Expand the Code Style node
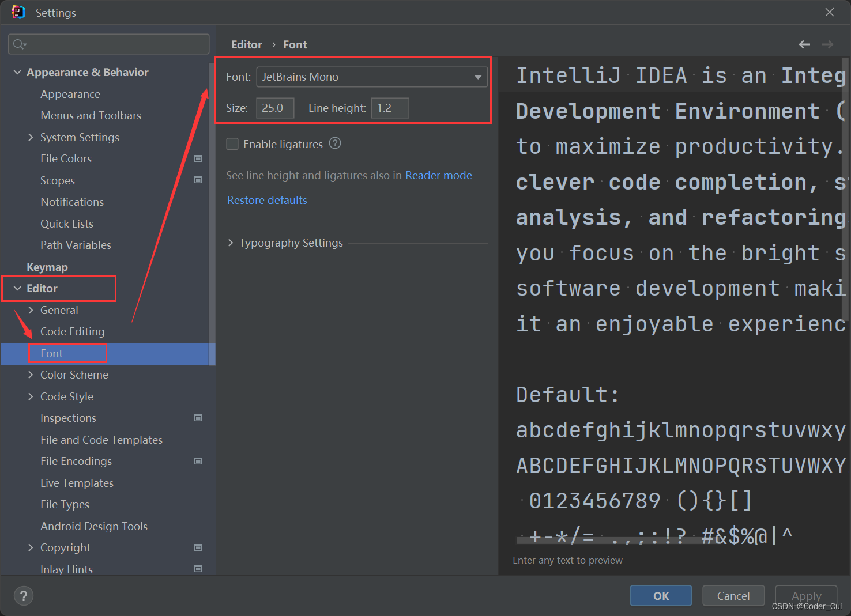The width and height of the screenshot is (851, 616). point(31,396)
